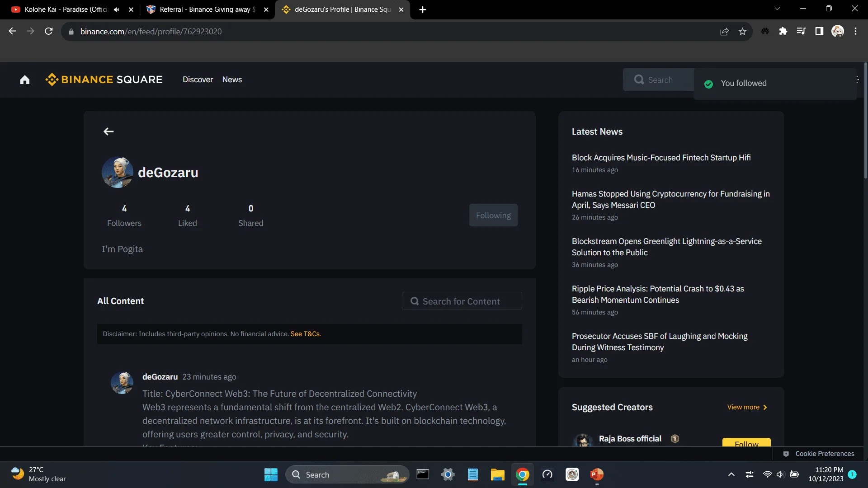
Task: Open the terminal app in taskbar
Action: click(423, 474)
